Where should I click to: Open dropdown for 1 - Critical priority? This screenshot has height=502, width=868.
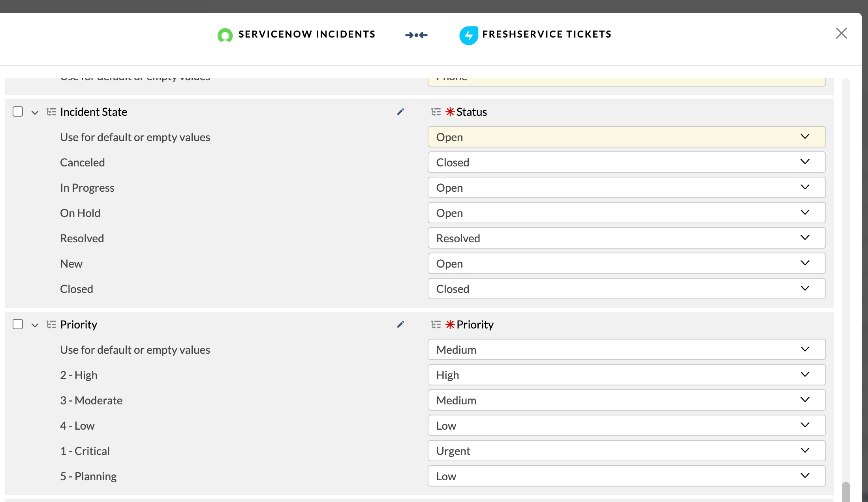coord(627,451)
